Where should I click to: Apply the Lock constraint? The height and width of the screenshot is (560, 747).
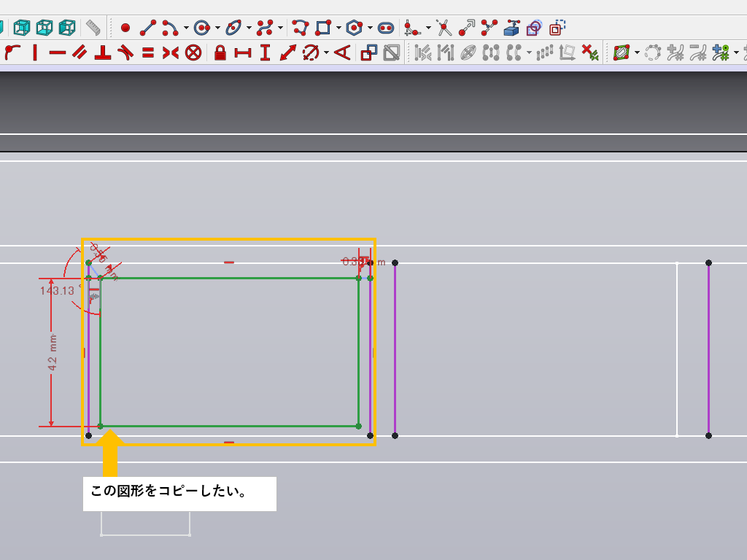220,52
